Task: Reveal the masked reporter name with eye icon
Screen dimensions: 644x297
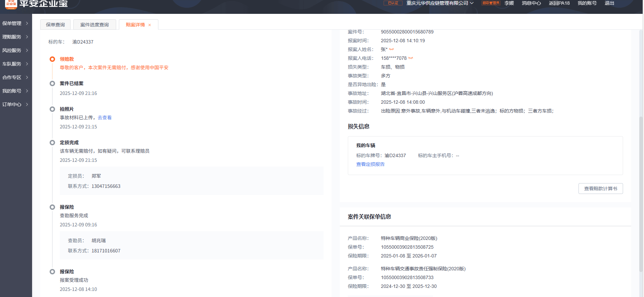Action: click(391, 49)
